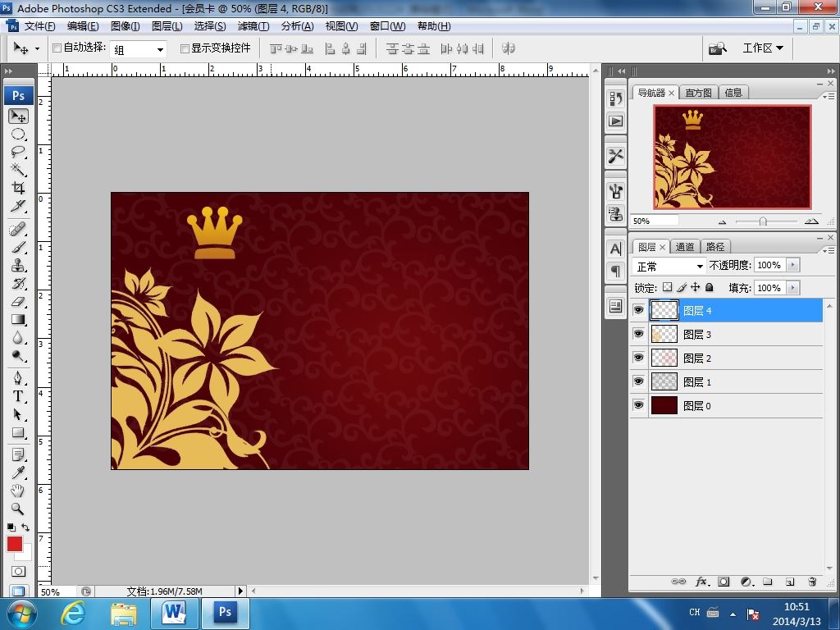Open the blend mode 正常 dropdown

point(669,267)
